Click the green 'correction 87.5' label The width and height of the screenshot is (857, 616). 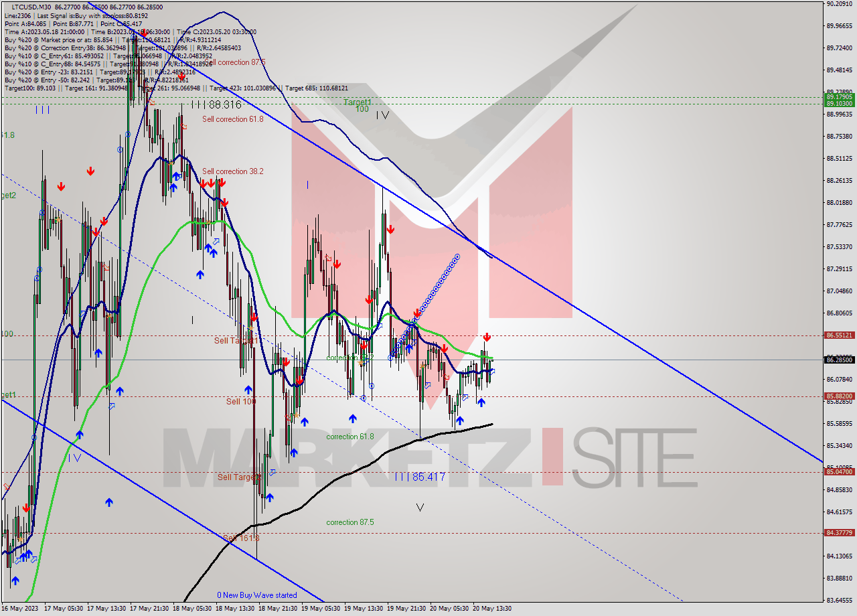click(350, 522)
